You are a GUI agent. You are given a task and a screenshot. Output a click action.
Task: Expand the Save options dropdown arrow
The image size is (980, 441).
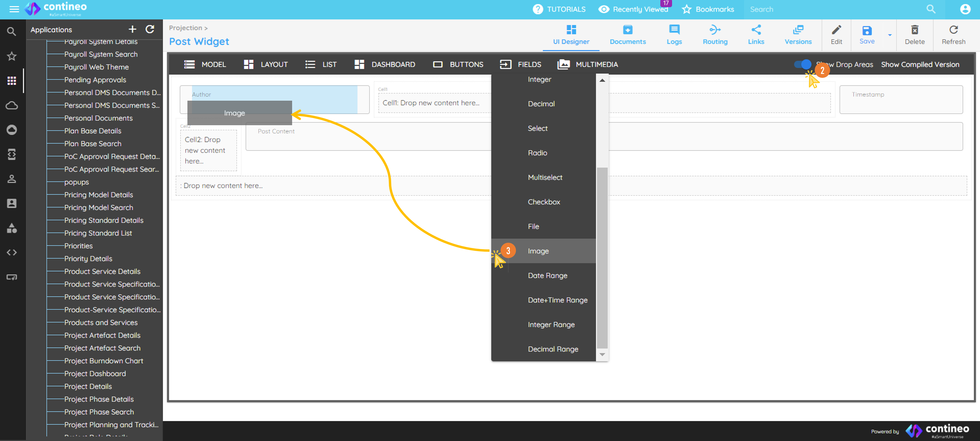[x=889, y=35]
